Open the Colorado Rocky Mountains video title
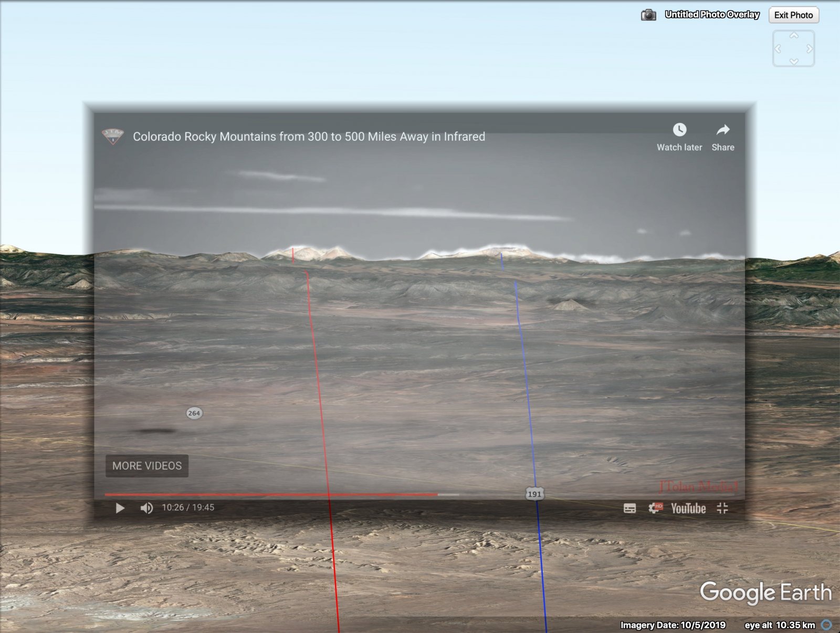840x633 pixels. click(x=309, y=137)
